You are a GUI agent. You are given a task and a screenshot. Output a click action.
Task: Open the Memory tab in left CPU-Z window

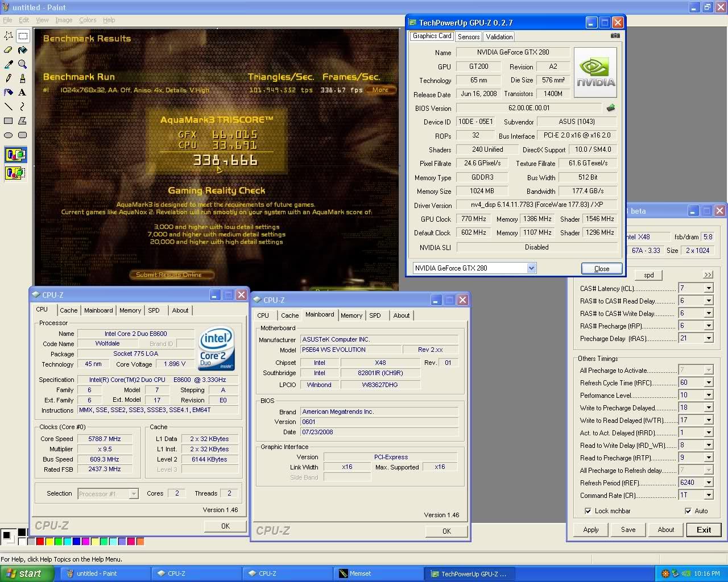[130, 310]
